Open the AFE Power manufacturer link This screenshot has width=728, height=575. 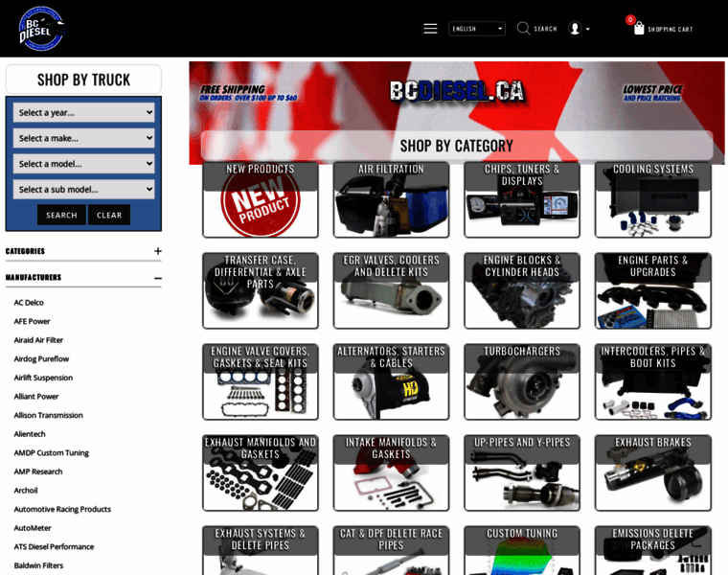(32, 321)
